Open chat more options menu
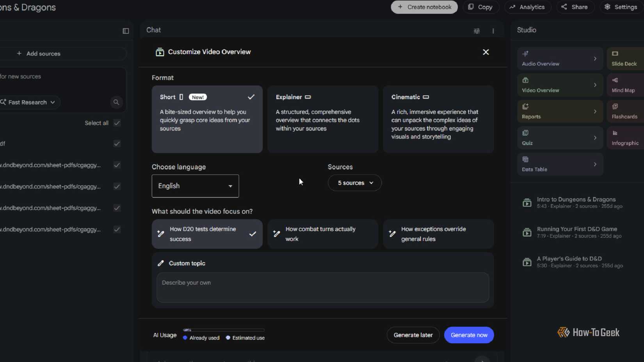The width and height of the screenshot is (644, 362). (493, 31)
